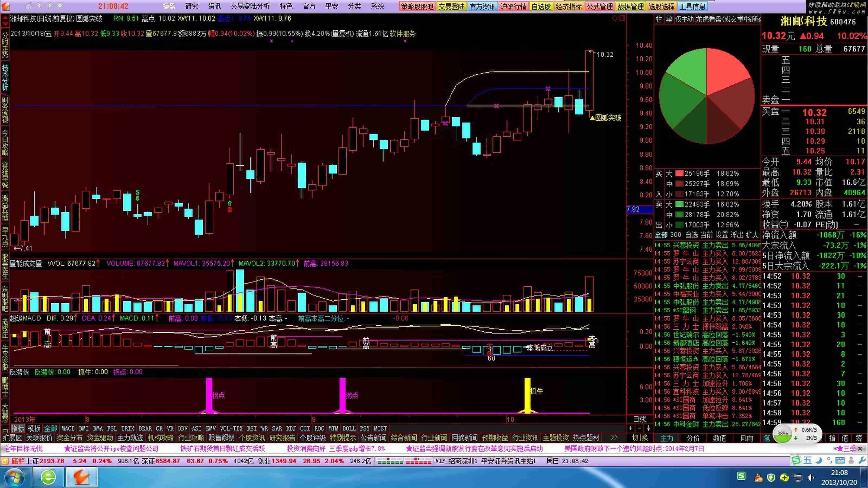Click the yellow plus tray icon

coord(784,477)
